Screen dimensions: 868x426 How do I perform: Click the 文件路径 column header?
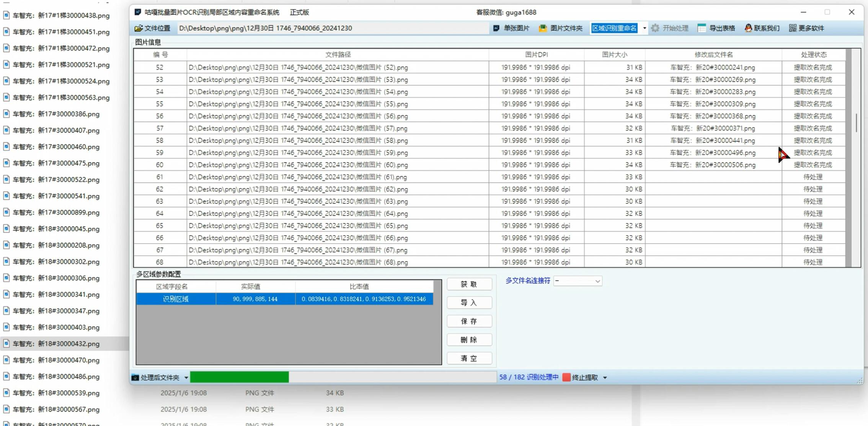(338, 55)
